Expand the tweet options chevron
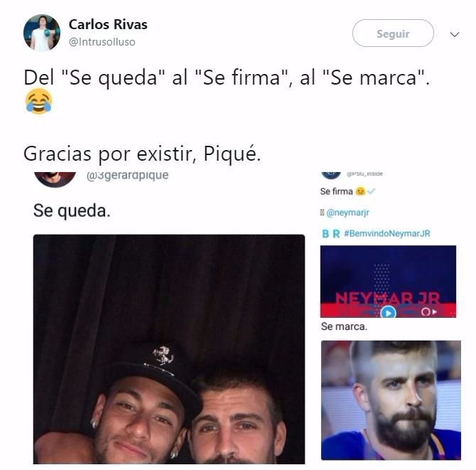This screenshot has height=470, width=476. click(455, 34)
